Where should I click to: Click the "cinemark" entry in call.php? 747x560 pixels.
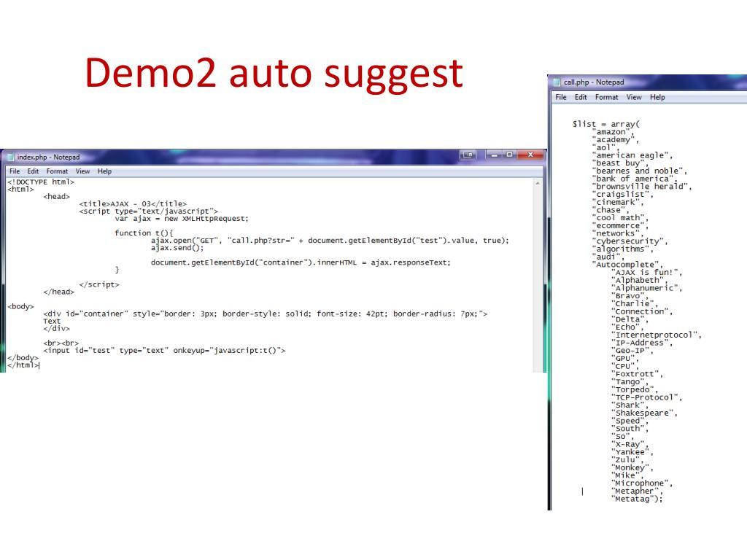[618, 203]
